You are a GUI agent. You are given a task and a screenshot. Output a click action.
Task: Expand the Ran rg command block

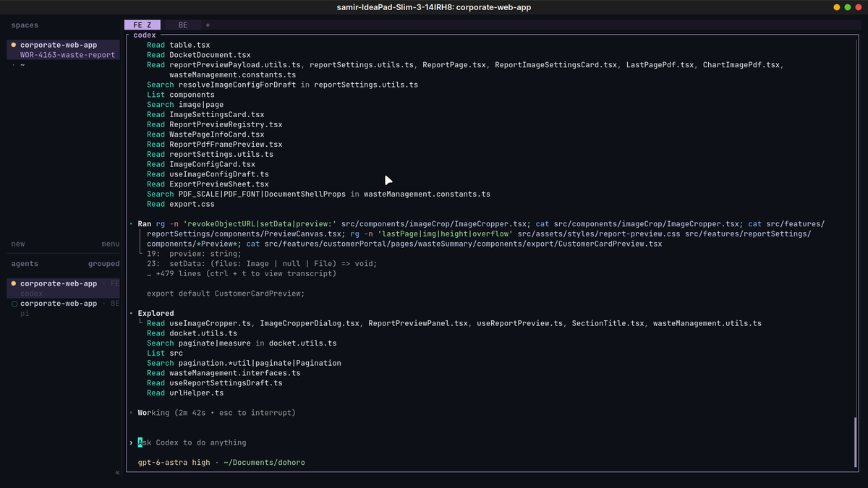[131, 224]
